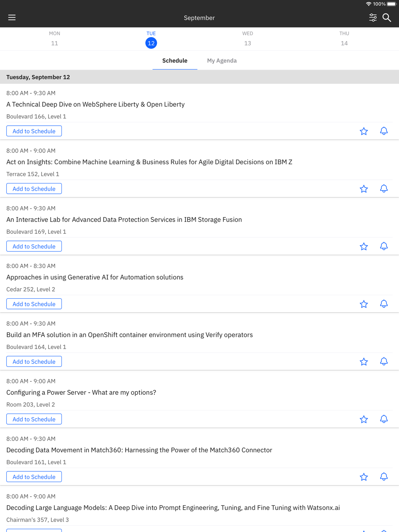
Task: Open the session filter options
Action: [373, 18]
